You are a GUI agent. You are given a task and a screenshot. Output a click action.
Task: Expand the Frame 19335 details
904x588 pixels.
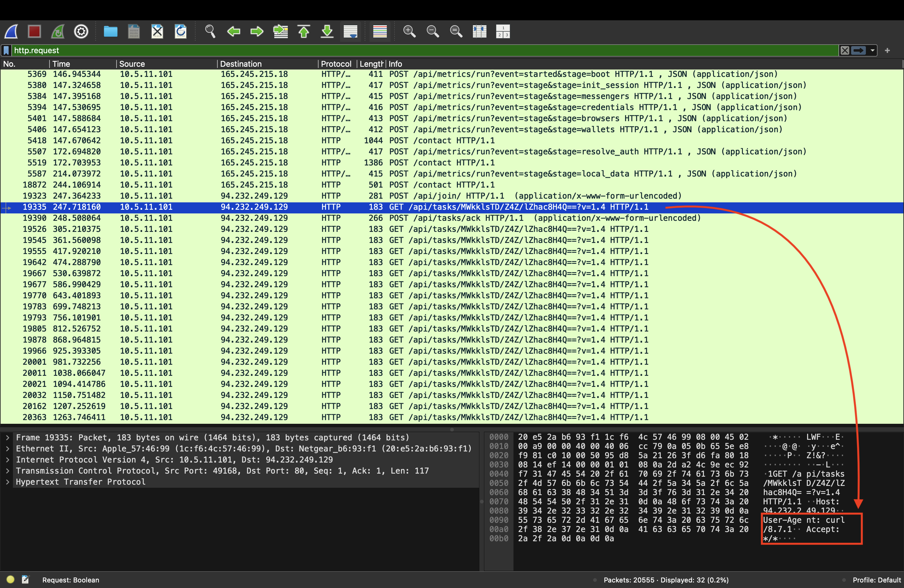pos(8,438)
